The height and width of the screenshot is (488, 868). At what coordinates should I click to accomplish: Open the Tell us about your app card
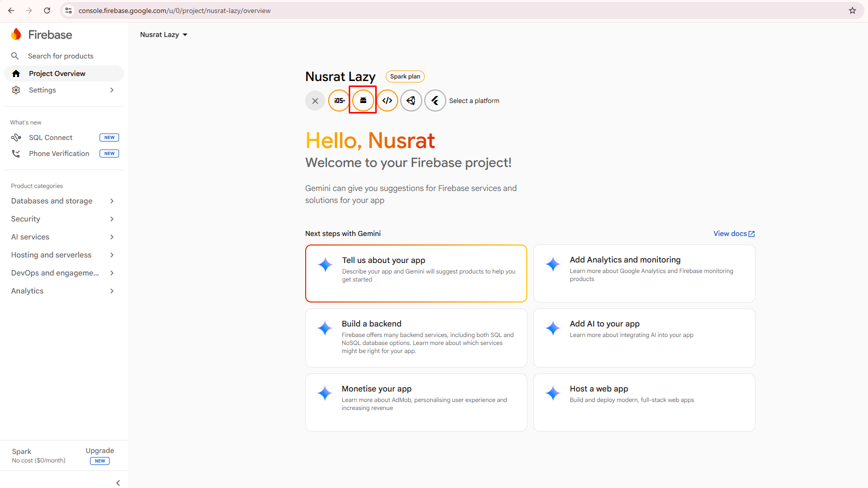(x=416, y=273)
